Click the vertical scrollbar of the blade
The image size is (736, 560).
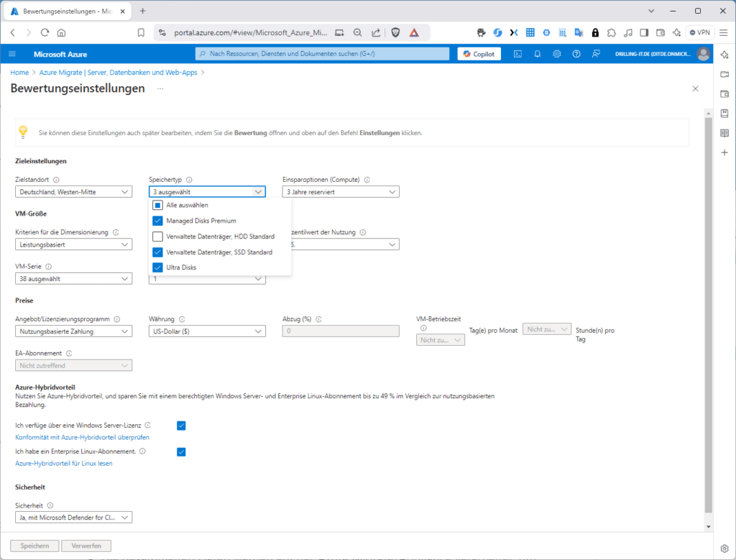pos(708,314)
